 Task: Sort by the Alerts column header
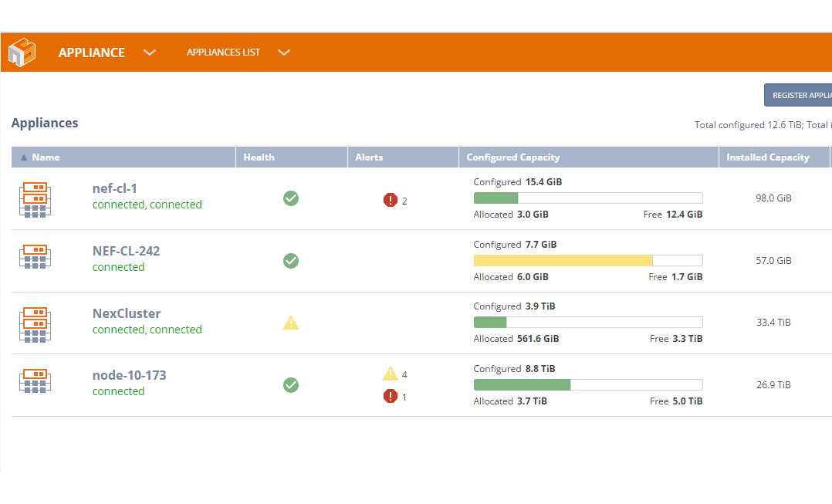pyautogui.click(x=403, y=157)
